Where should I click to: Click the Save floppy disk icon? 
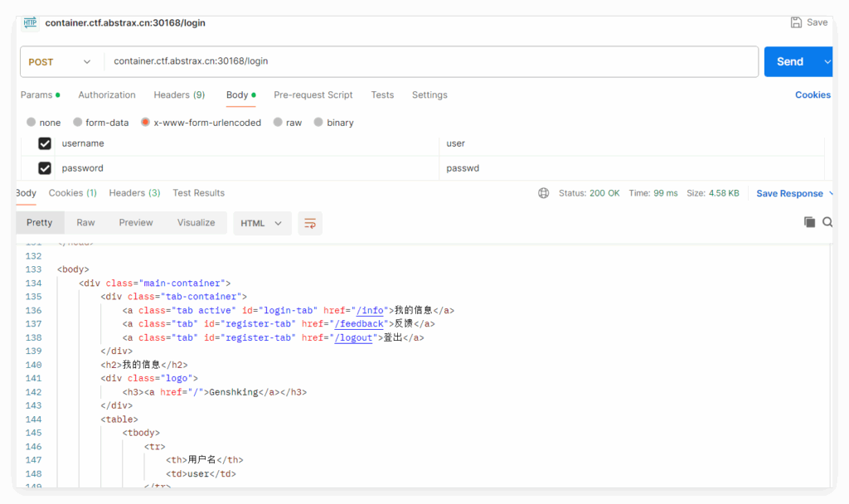pyautogui.click(x=796, y=22)
